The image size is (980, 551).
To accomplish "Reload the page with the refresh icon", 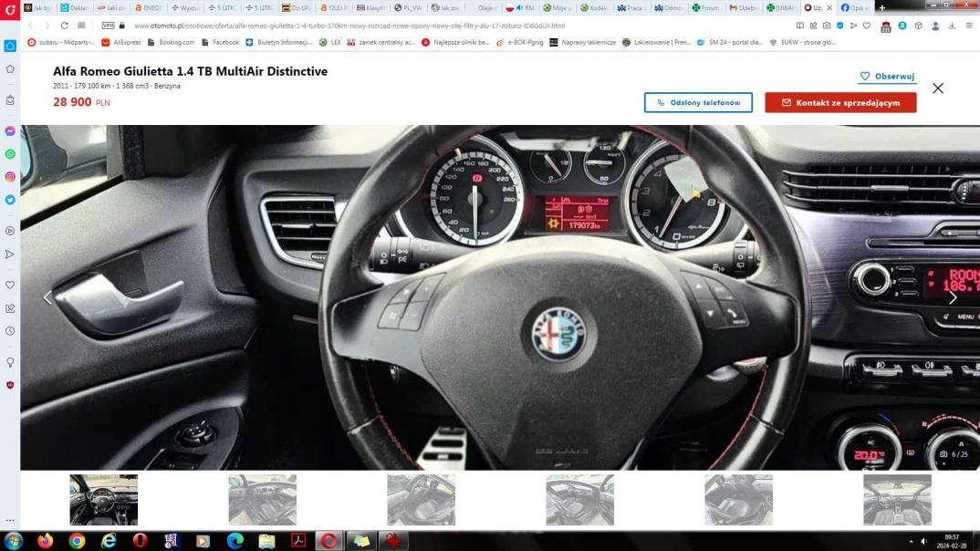I will click(x=65, y=26).
